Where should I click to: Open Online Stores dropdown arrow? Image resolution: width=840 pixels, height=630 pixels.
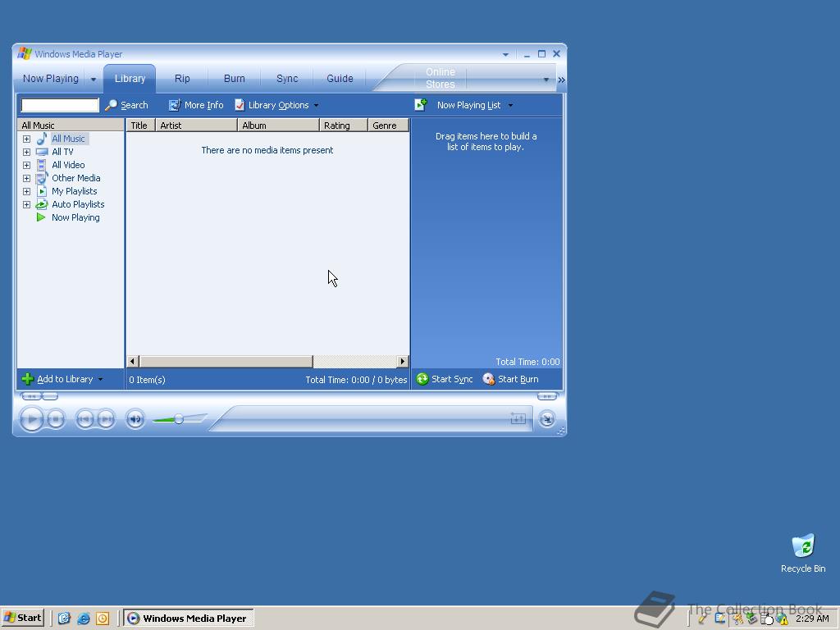546,80
